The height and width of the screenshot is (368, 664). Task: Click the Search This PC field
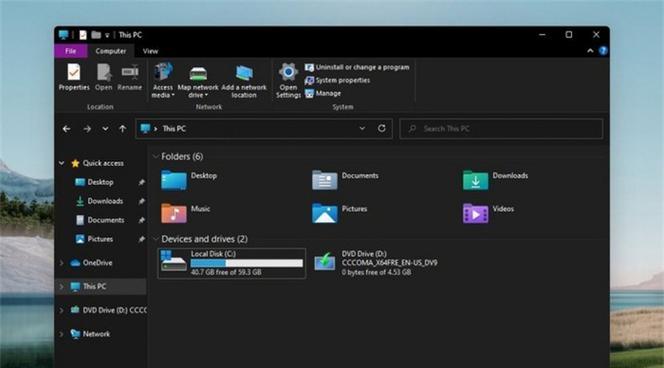click(501, 129)
